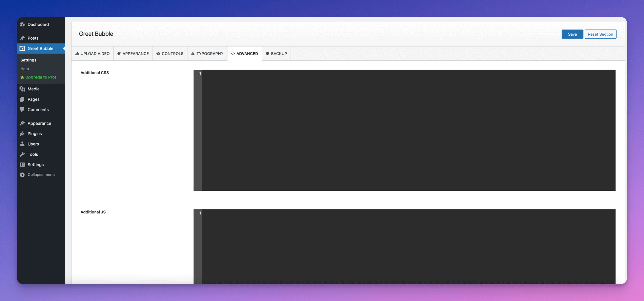The width and height of the screenshot is (644, 301).
Task: Click the Media icon in sidebar
Action: tap(22, 89)
